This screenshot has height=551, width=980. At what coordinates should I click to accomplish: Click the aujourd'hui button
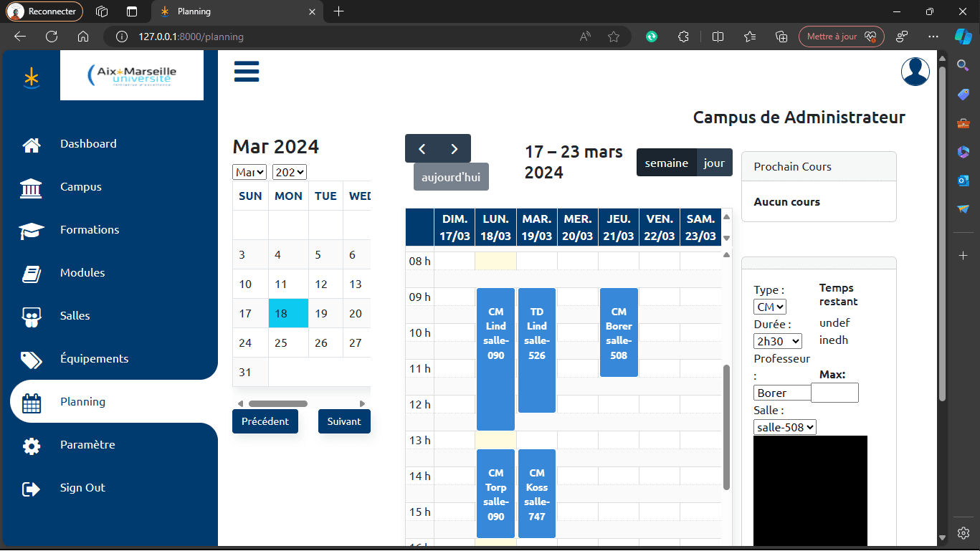451,177
